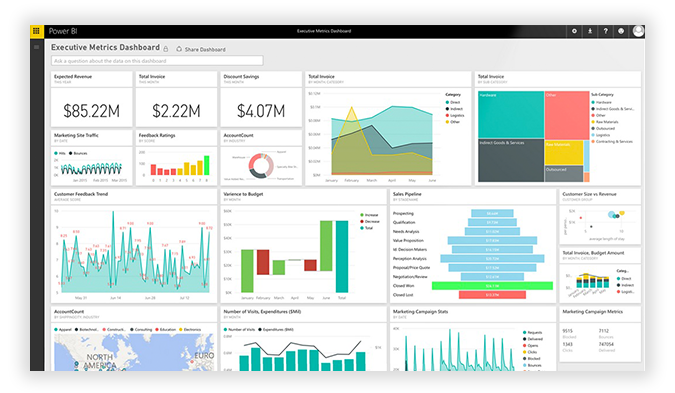
Task: Click the Increase legend item in Variance to Budget
Action: [x=369, y=215]
